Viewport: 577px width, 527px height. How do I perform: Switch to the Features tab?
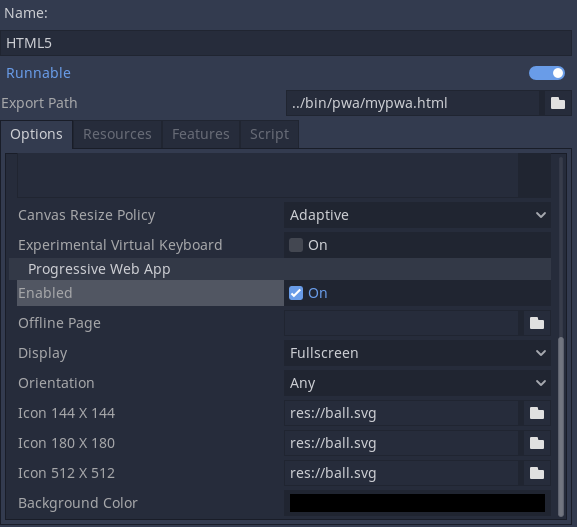(x=201, y=134)
